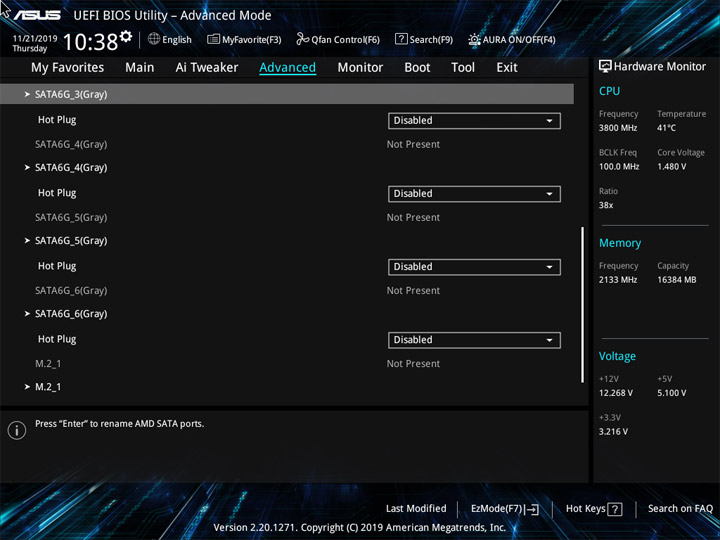The width and height of the screenshot is (720, 540).
Task: Go to Ai Tweaker tab
Action: point(207,68)
